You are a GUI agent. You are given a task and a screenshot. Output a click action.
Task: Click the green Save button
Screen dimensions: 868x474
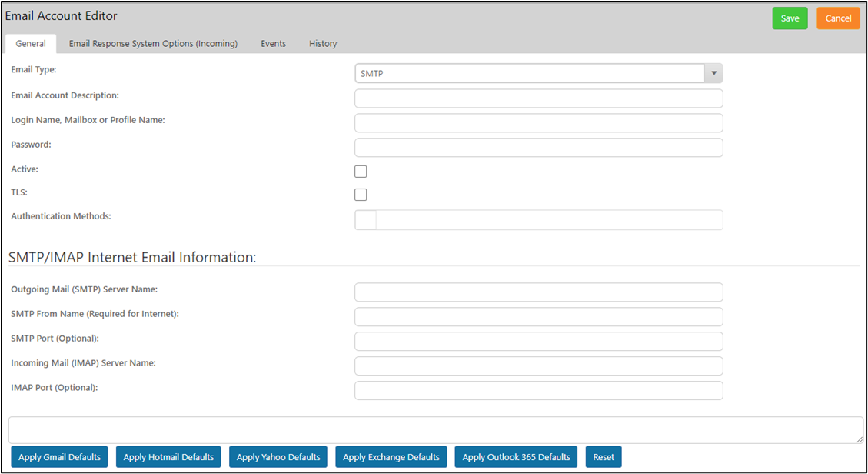click(x=790, y=18)
